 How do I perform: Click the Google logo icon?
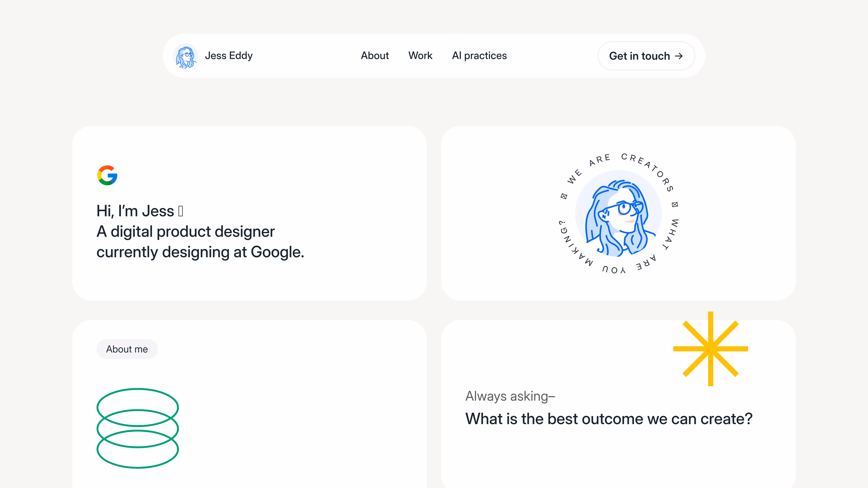coord(107,175)
